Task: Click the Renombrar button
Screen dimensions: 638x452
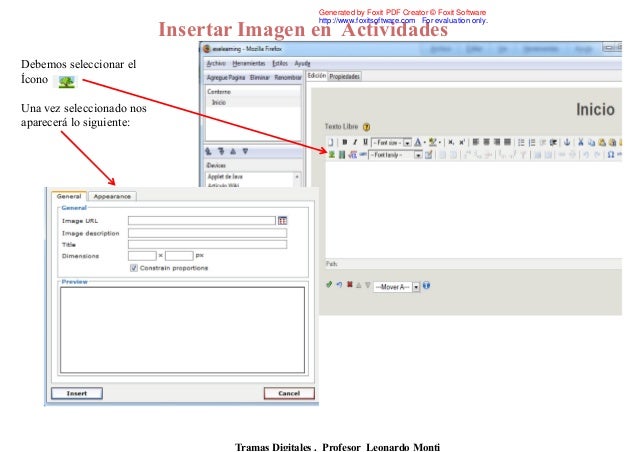Action: click(288, 77)
